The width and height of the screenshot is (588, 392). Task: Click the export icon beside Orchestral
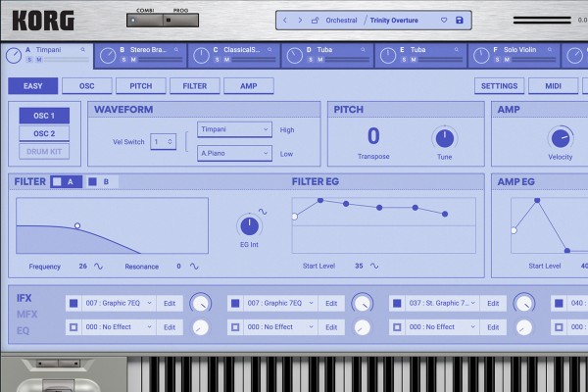tap(316, 20)
